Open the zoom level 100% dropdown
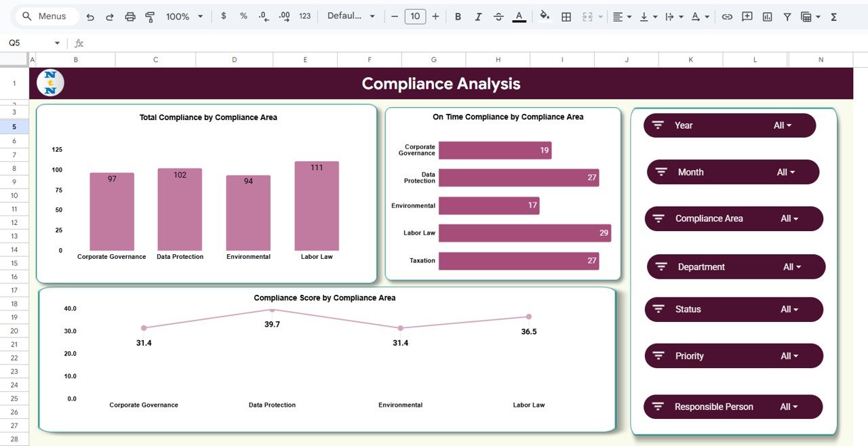This screenshot has height=446, width=868. 182,16
